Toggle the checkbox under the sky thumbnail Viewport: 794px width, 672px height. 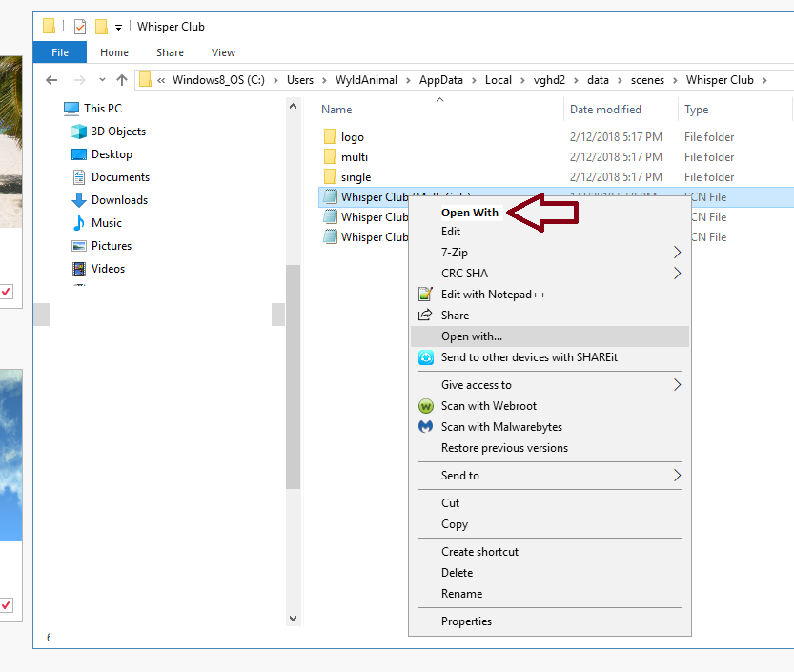6,605
